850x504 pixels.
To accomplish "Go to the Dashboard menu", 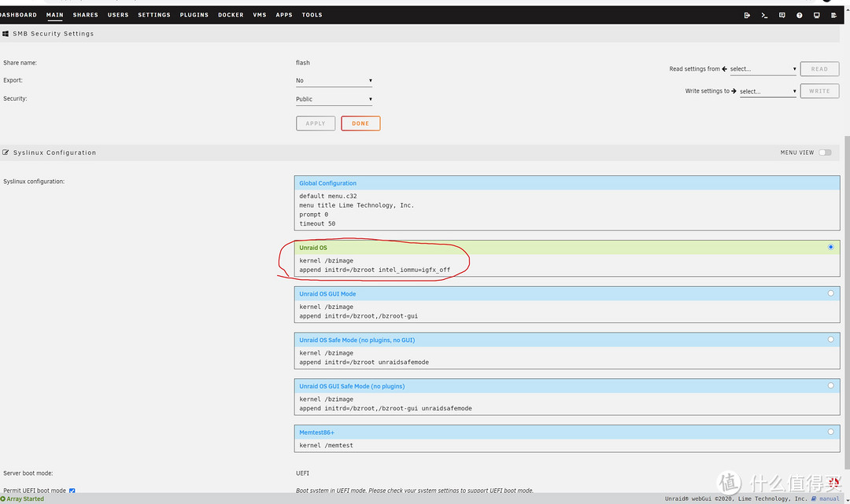I will click(x=18, y=15).
